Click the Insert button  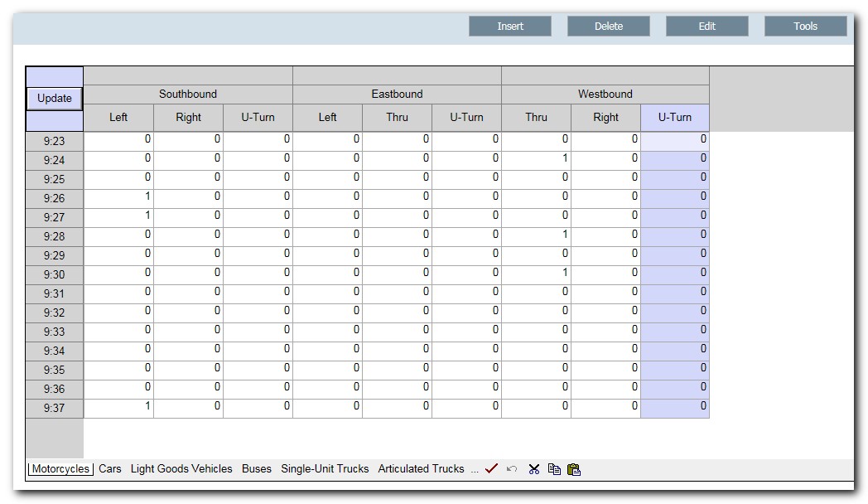(509, 26)
